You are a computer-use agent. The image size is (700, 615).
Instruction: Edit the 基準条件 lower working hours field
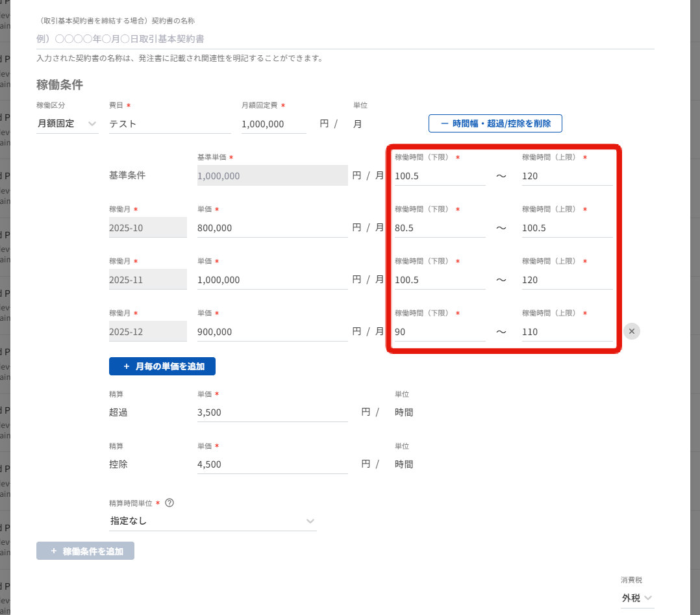(440, 176)
